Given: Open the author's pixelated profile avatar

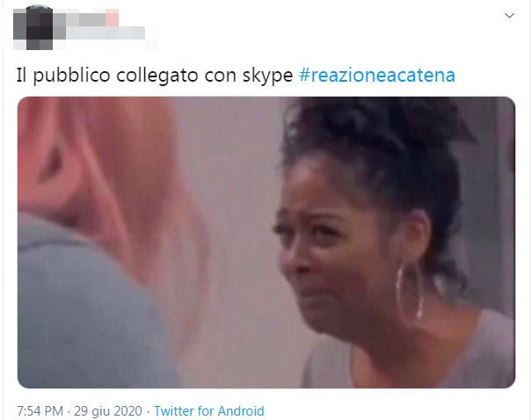Looking at the screenshot, I should 33,28.
